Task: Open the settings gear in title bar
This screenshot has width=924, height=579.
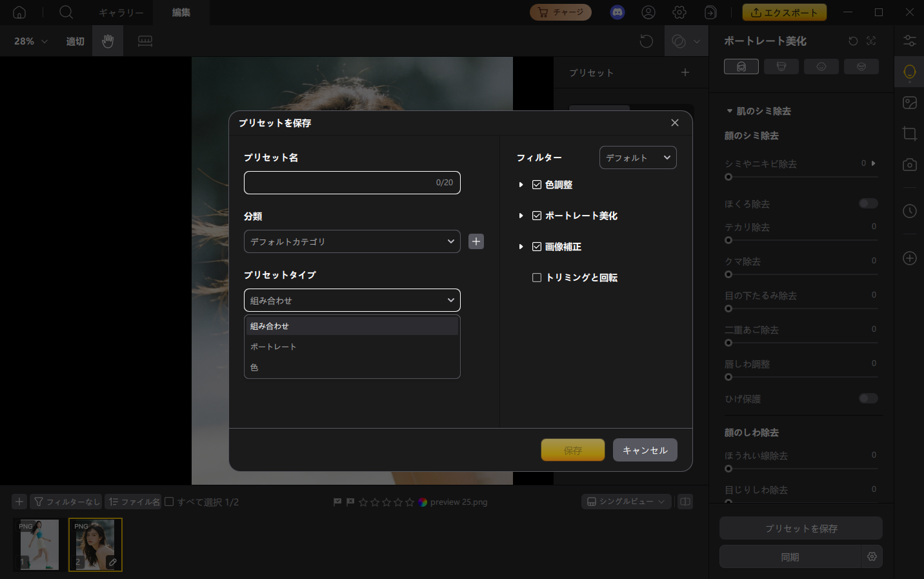Action: point(679,12)
